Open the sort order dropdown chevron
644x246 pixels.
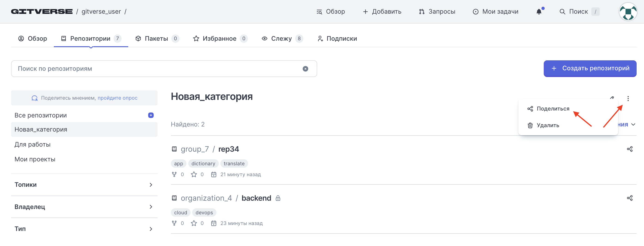(633, 124)
